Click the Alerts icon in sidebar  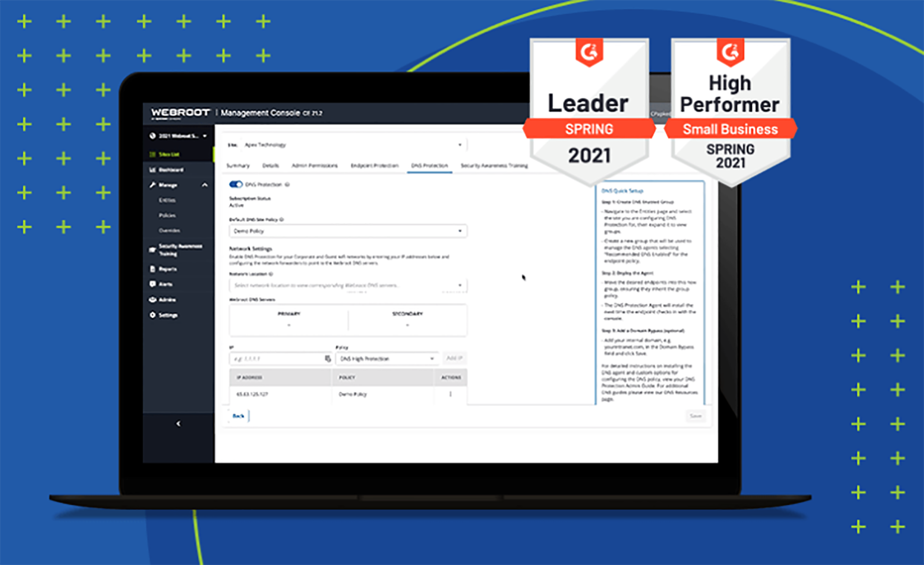(152, 284)
